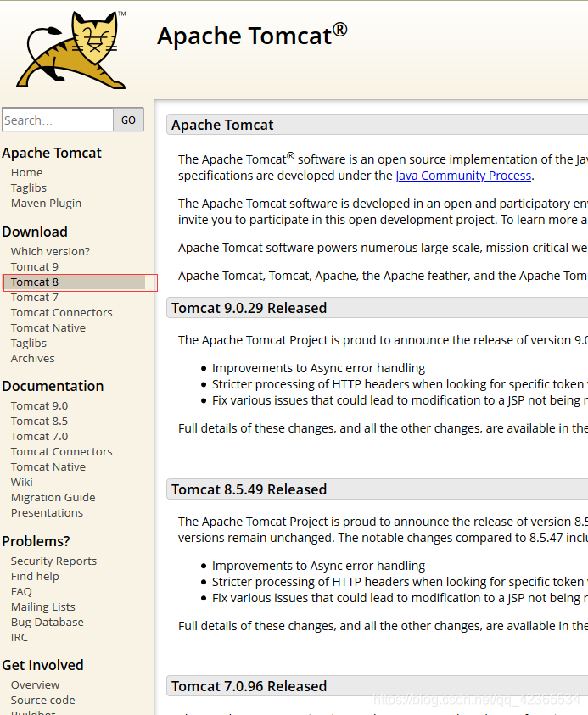Open Tomcat 9.0 documentation link
Image resolution: width=588 pixels, height=715 pixels.
[39, 405]
